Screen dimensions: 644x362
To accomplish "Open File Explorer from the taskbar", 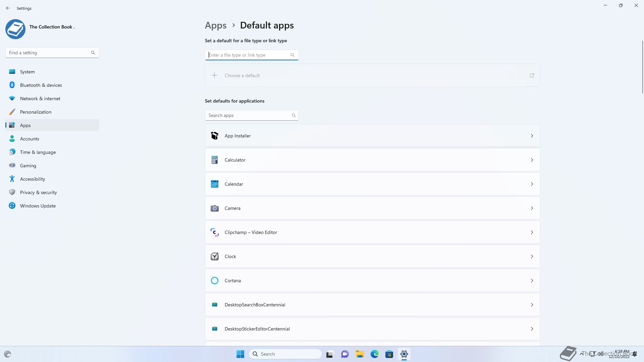I will [360, 354].
